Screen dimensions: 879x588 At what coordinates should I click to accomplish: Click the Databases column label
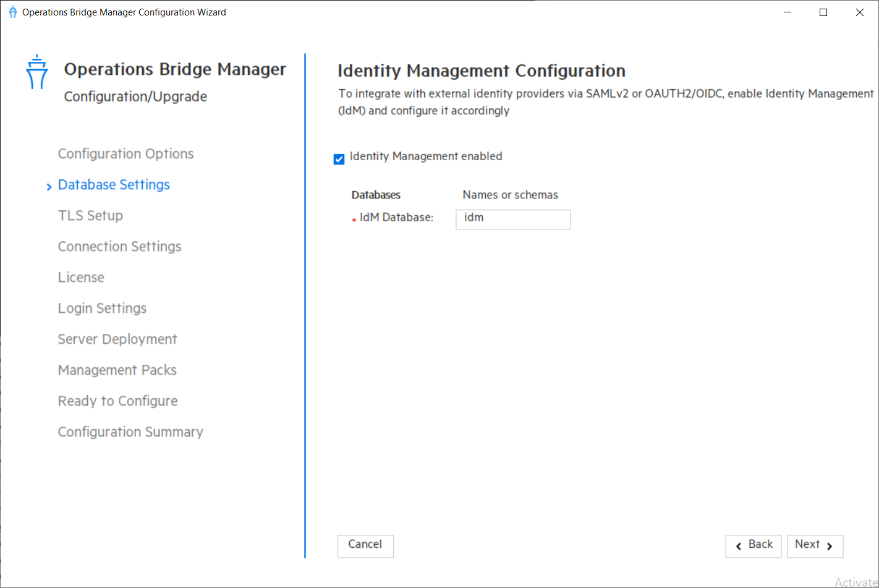[376, 195]
